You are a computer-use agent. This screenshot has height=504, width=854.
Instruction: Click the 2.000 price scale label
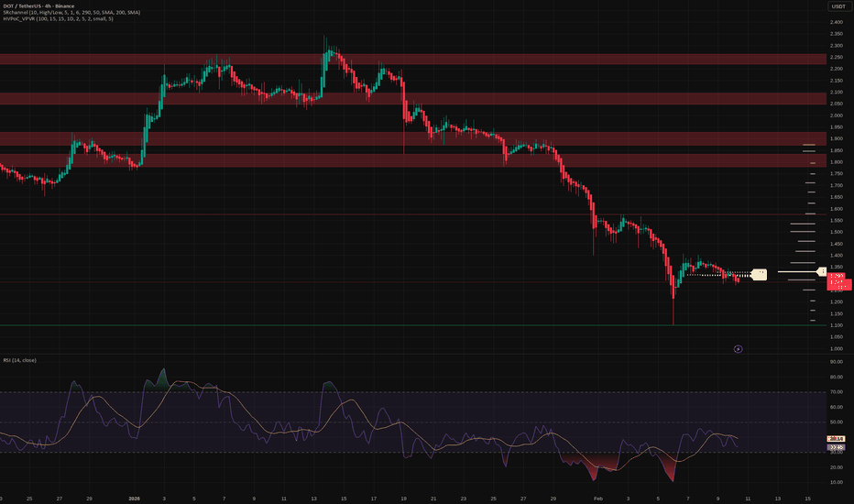tap(837, 115)
